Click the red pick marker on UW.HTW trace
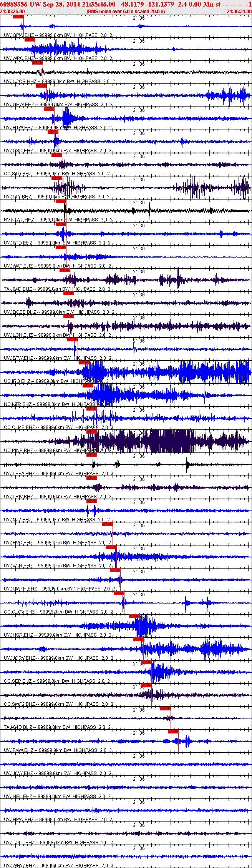This screenshot has height=868, width=252. pos(49,109)
